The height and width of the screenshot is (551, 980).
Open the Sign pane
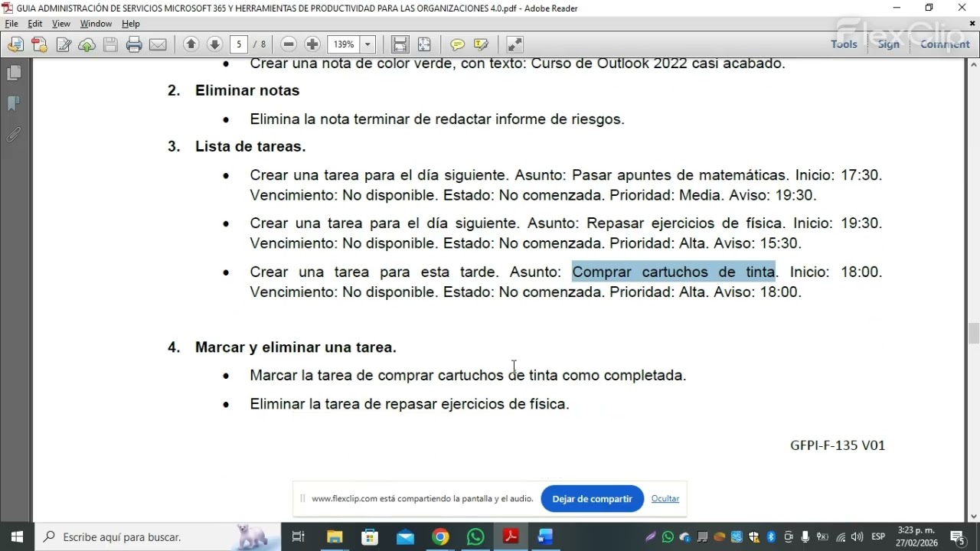coord(888,44)
